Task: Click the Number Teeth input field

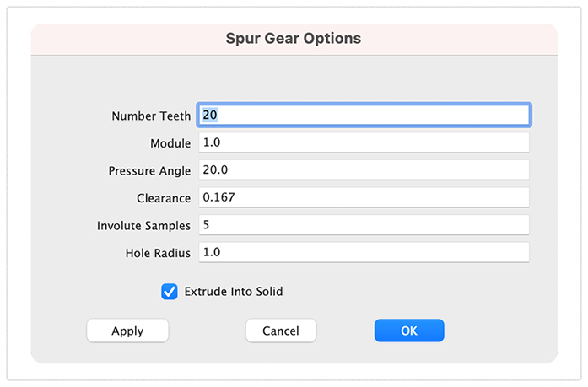Action: point(363,115)
